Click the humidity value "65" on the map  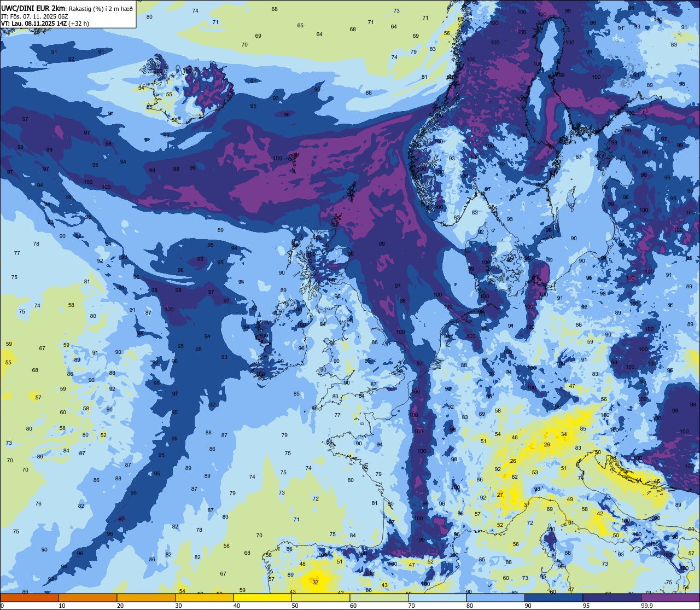300,26
